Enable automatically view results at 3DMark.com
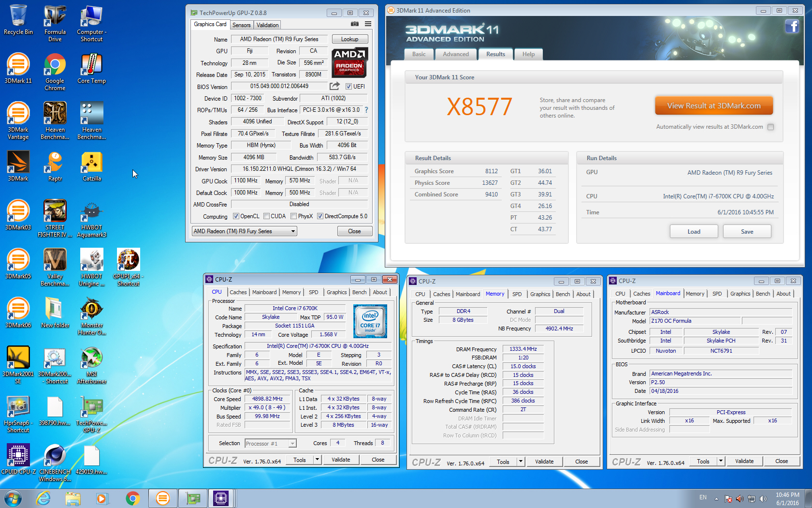This screenshot has width=812, height=508. click(770, 127)
